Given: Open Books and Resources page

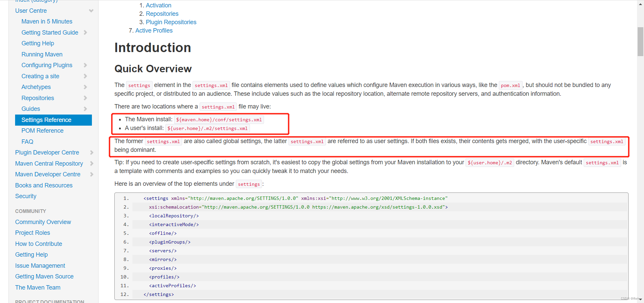Looking at the screenshot, I should pyautogui.click(x=44, y=185).
